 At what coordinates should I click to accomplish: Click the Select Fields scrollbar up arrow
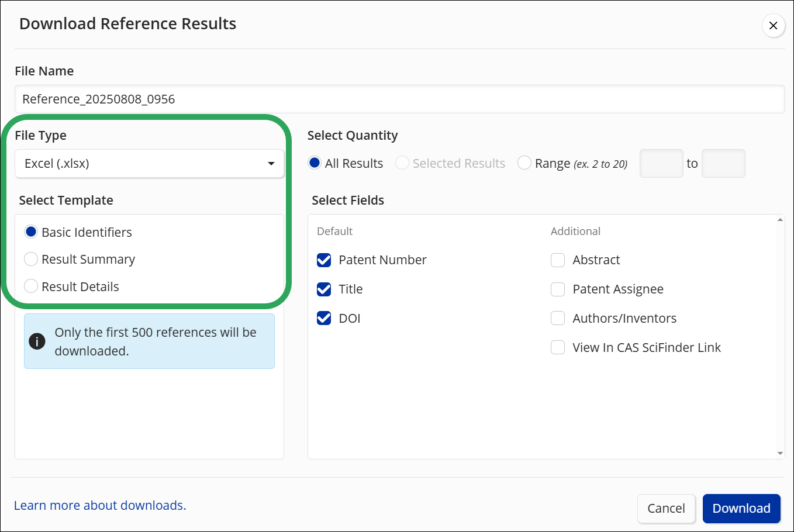tap(780, 220)
